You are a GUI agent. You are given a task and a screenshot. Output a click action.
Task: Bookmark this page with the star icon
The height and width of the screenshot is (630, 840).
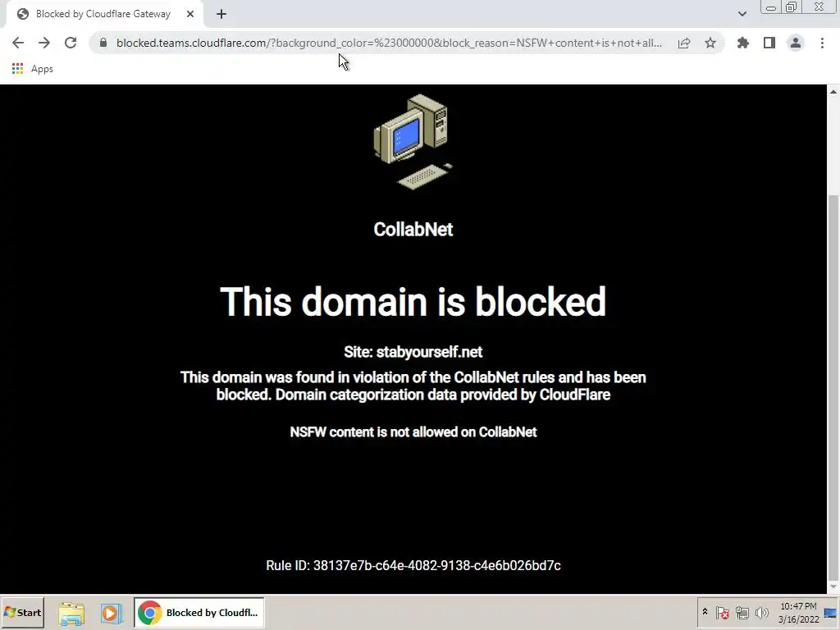click(710, 43)
